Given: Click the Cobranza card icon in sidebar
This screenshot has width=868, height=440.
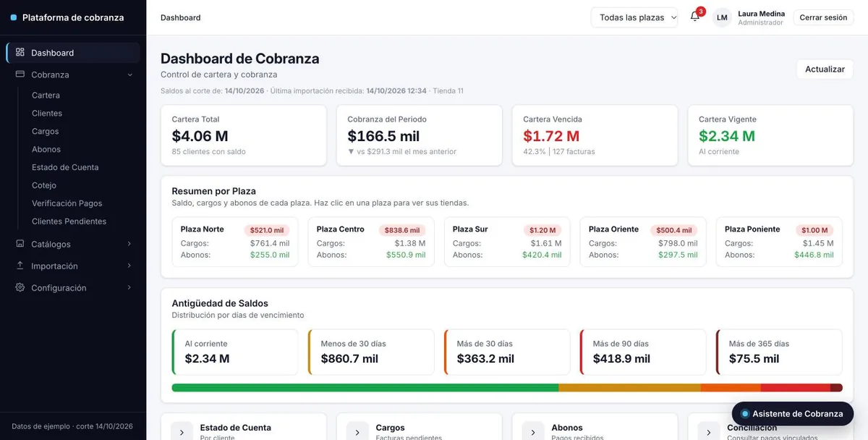Looking at the screenshot, I should [20, 74].
